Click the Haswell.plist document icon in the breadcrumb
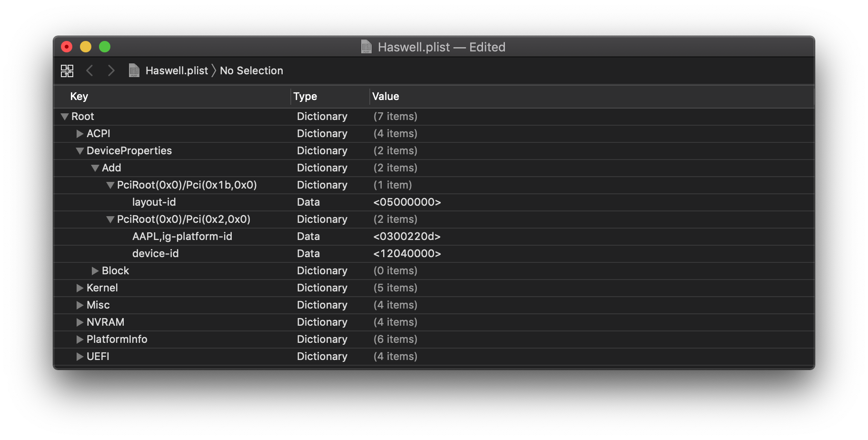The image size is (868, 440). (x=134, y=70)
